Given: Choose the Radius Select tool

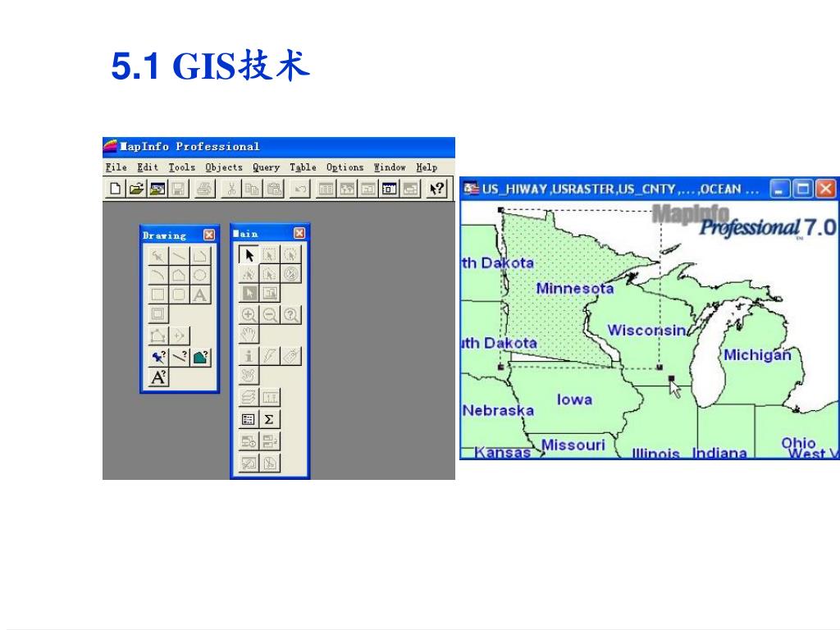Looking at the screenshot, I should click(291, 255).
